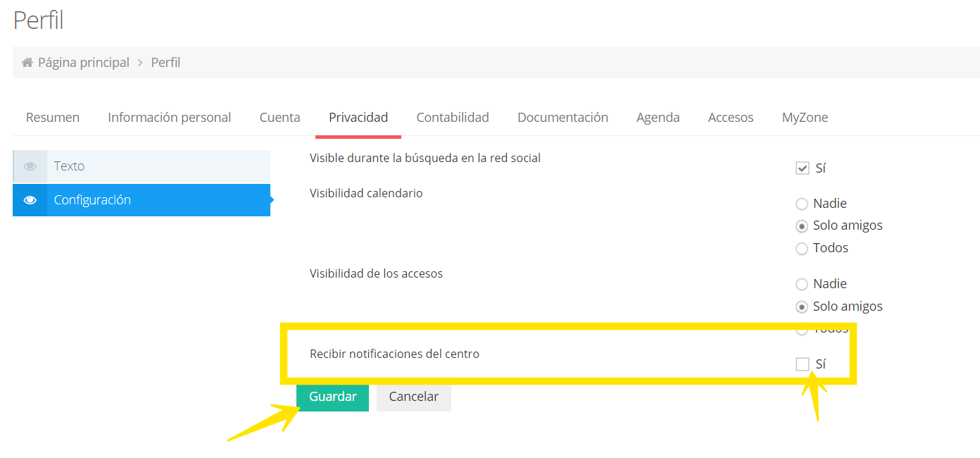Select Nadie for Visibilidad de los accesos
This screenshot has width=980, height=458.
801,285
